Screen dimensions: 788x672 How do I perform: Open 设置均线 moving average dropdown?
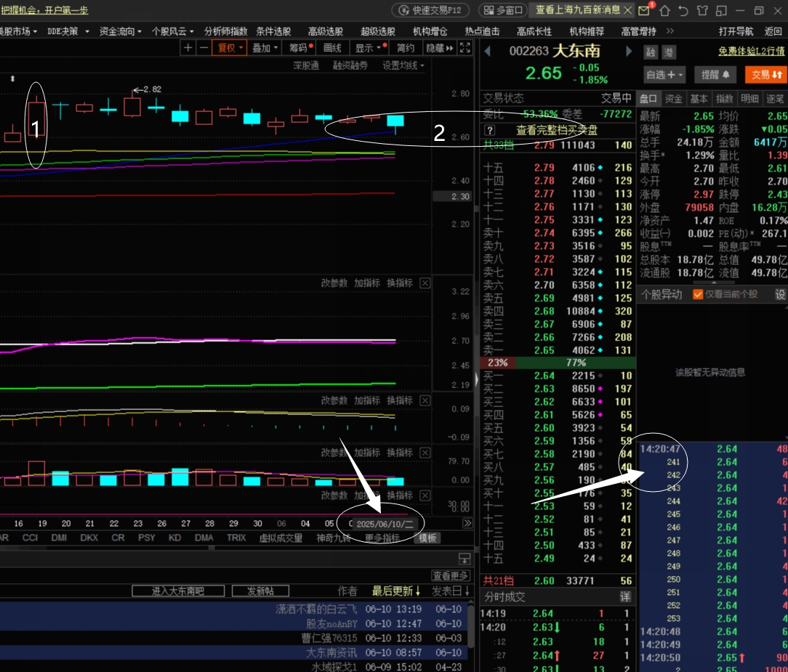click(x=403, y=65)
